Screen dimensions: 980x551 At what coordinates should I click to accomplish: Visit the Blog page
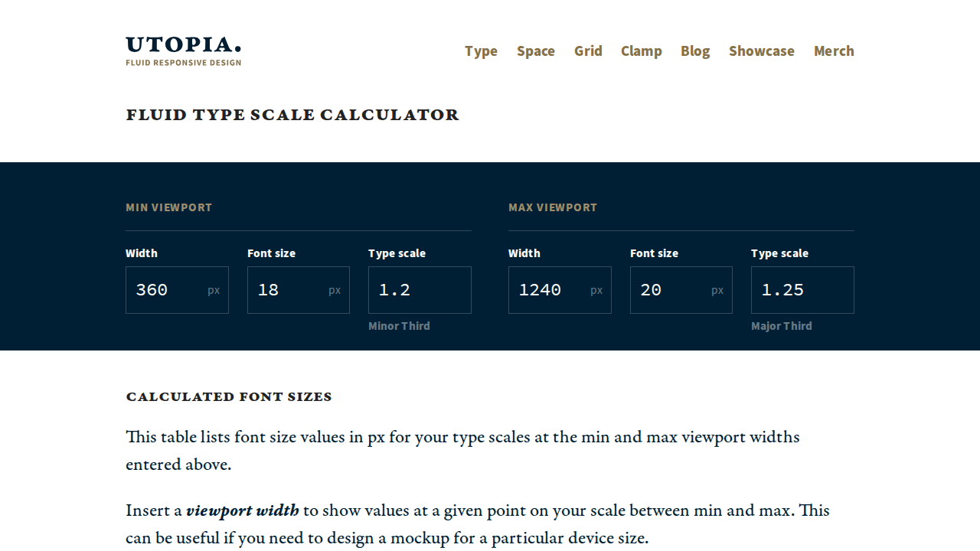click(695, 51)
